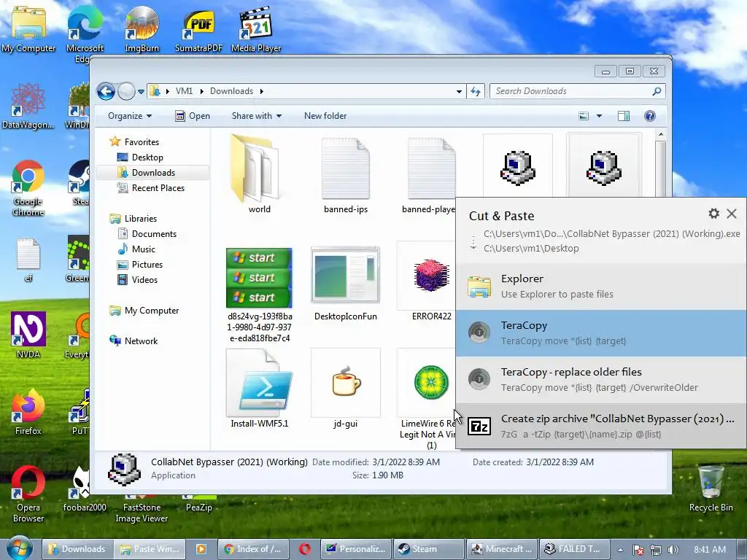Pick TeraCopy - replace older files
Screen dimensions: 747x560
pyautogui.click(x=601, y=379)
